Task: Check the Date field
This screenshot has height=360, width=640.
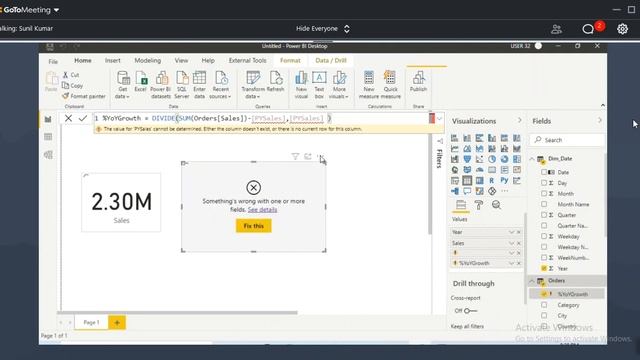Action: (544, 172)
